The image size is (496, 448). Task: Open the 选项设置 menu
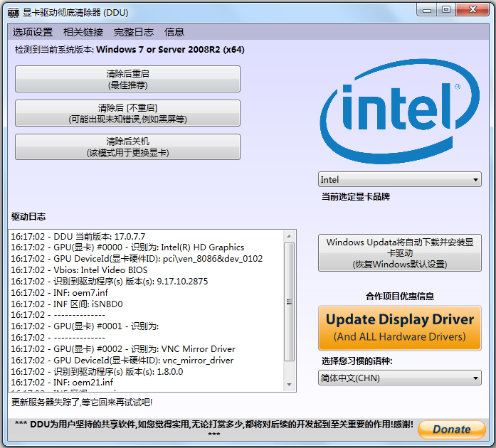point(33,32)
